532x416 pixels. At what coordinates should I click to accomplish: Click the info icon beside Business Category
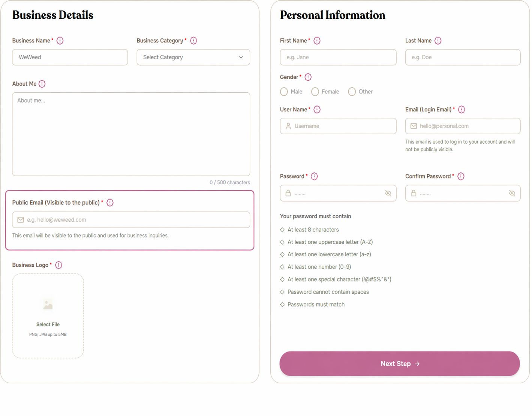click(x=193, y=41)
